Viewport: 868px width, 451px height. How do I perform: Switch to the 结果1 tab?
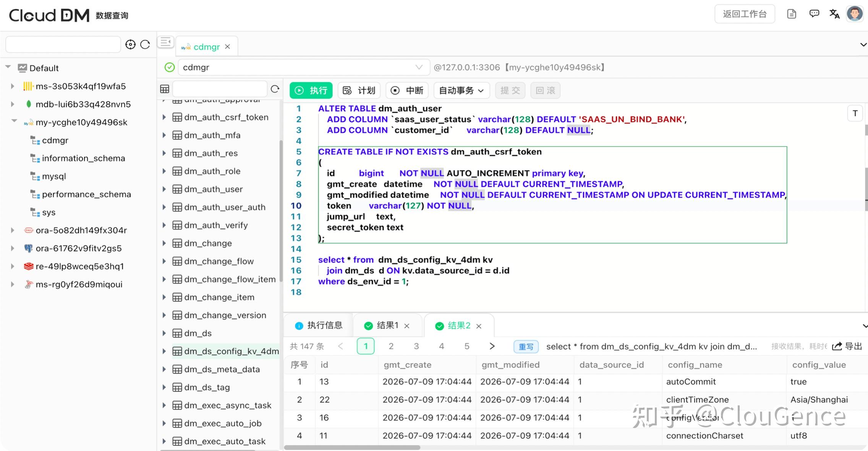point(387,326)
